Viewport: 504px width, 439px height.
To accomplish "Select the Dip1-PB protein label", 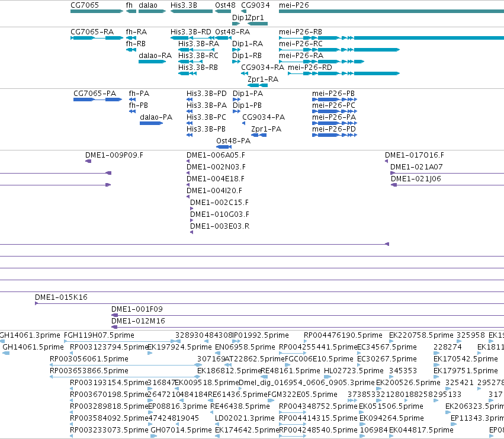I will tap(247, 105).
